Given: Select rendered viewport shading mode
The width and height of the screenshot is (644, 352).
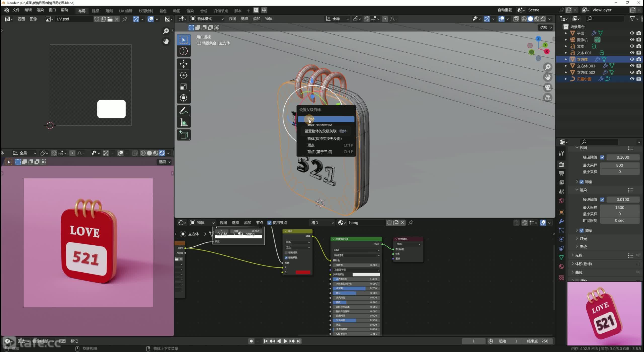Looking at the screenshot, I should coord(543,19).
